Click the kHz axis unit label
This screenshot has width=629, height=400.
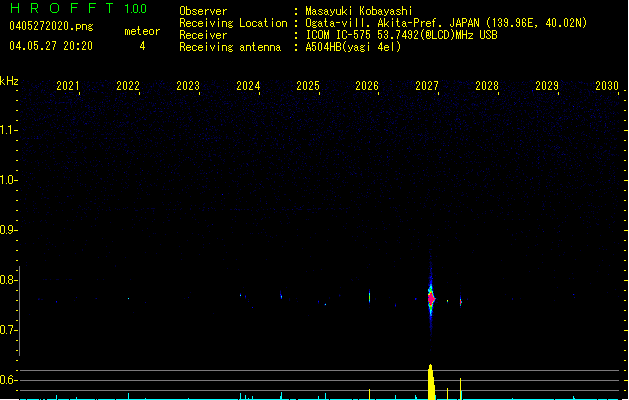pyautogui.click(x=9, y=81)
